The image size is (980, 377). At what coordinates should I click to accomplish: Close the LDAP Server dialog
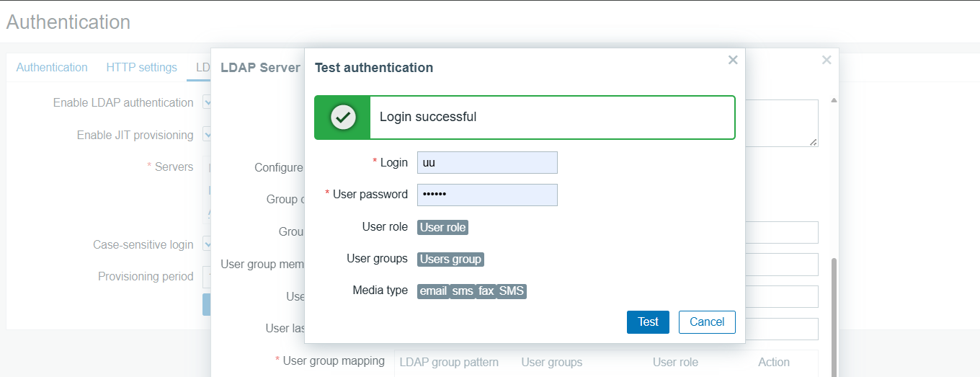pyautogui.click(x=827, y=60)
